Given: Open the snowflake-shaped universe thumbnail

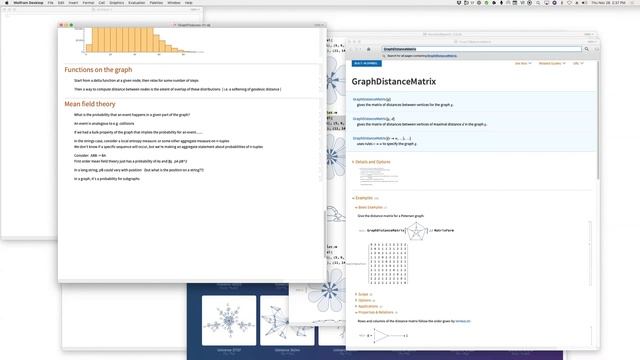Looking at the screenshot, I should [229, 320].
